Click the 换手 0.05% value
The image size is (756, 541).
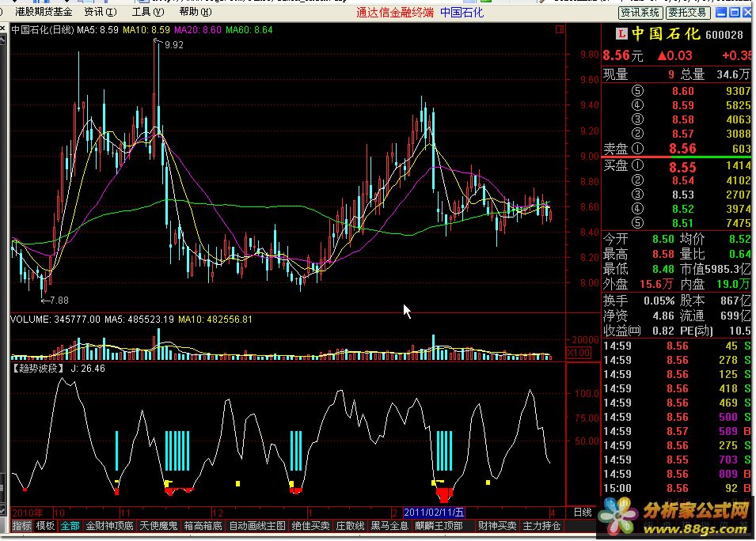(x=659, y=301)
